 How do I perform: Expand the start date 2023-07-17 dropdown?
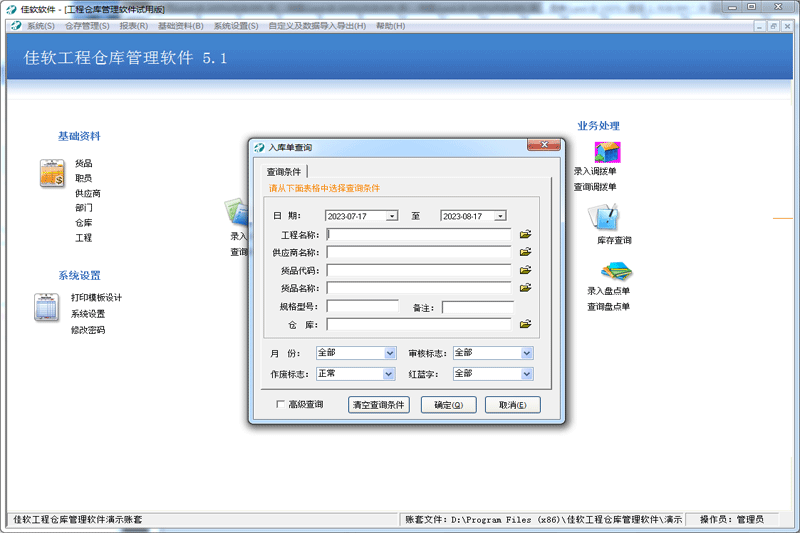[392, 216]
